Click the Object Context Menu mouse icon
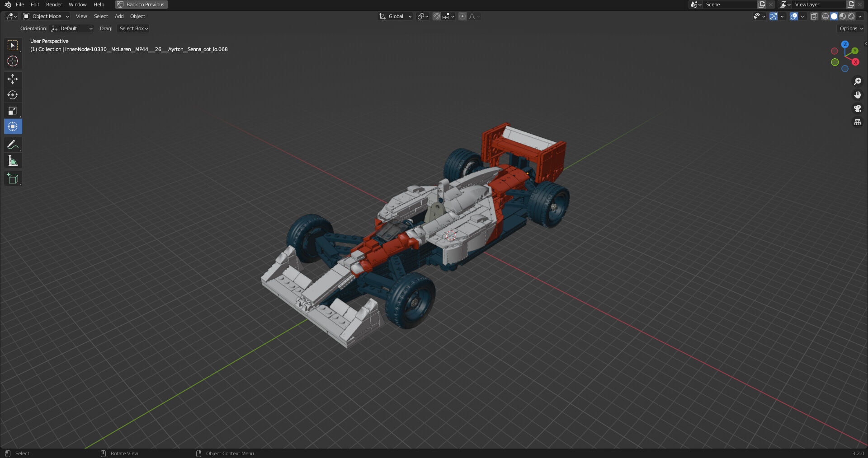This screenshot has width=868, height=458. tap(198, 453)
